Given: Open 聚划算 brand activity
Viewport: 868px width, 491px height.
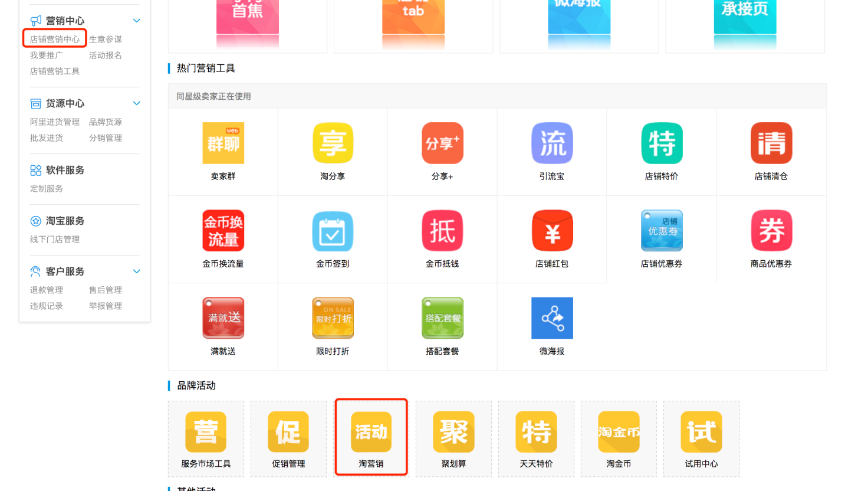Looking at the screenshot, I should [x=453, y=432].
